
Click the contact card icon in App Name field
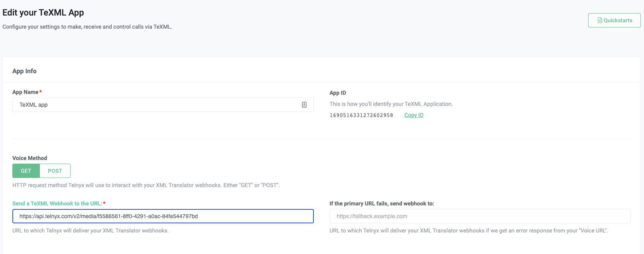[304, 105]
